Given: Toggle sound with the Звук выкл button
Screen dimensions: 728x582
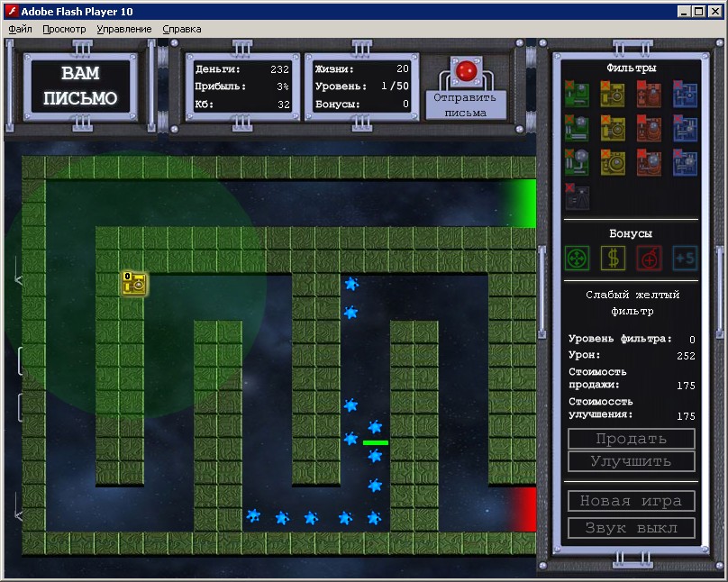Looking at the screenshot, I should tap(631, 528).
